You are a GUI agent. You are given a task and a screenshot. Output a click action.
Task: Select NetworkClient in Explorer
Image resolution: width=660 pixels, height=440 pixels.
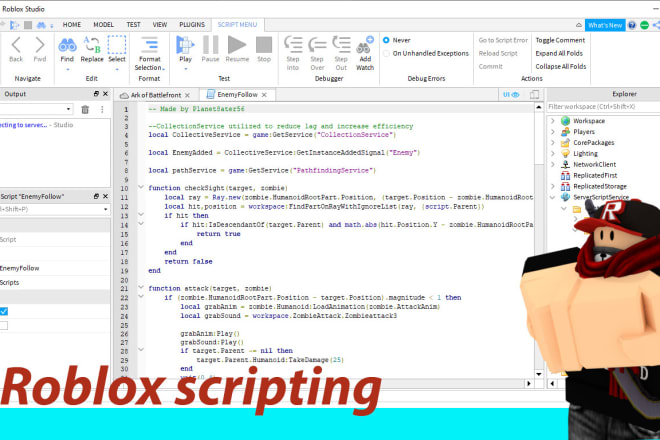[594, 165]
